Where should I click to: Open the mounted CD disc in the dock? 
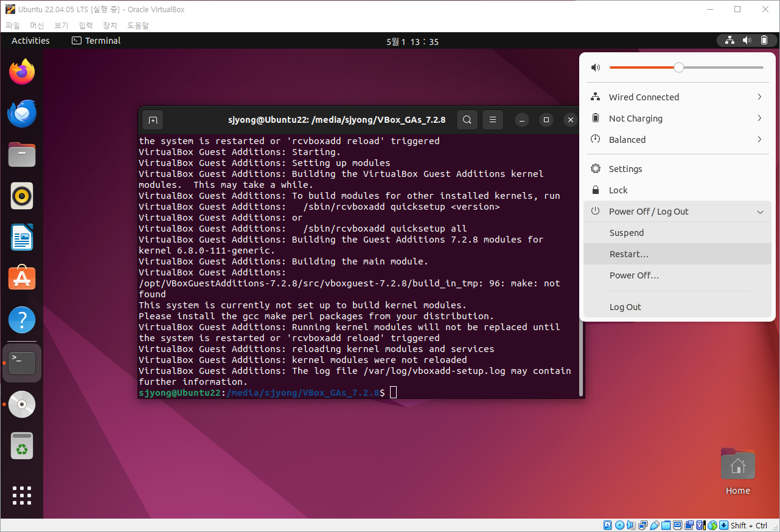[22, 404]
